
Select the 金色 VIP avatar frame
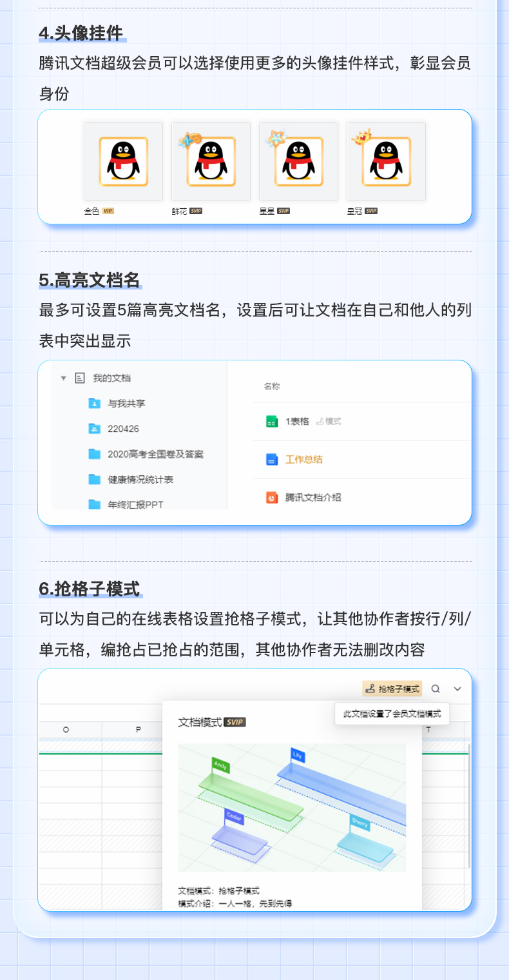pyautogui.click(x=123, y=161)
